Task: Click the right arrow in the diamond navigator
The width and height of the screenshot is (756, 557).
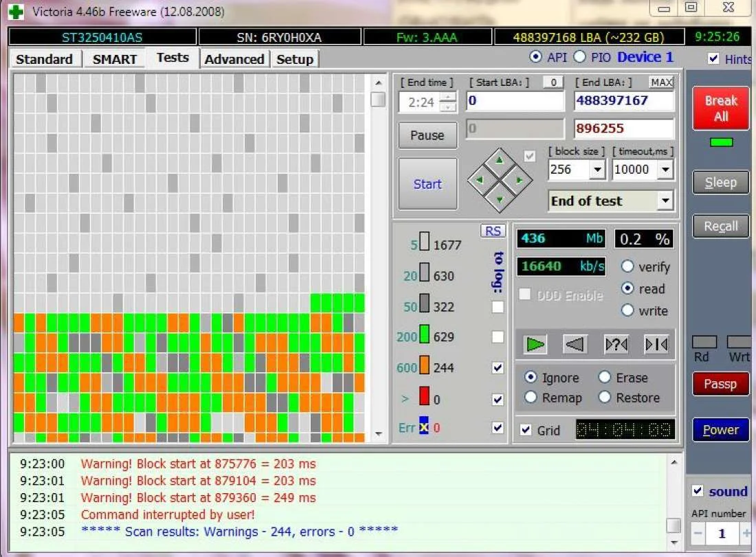Action: coord(520,181)
